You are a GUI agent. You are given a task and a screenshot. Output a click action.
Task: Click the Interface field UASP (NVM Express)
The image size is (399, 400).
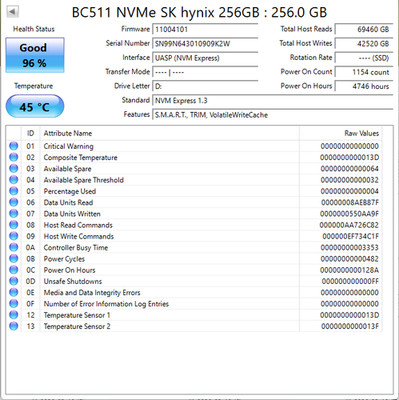pos(205,58)
